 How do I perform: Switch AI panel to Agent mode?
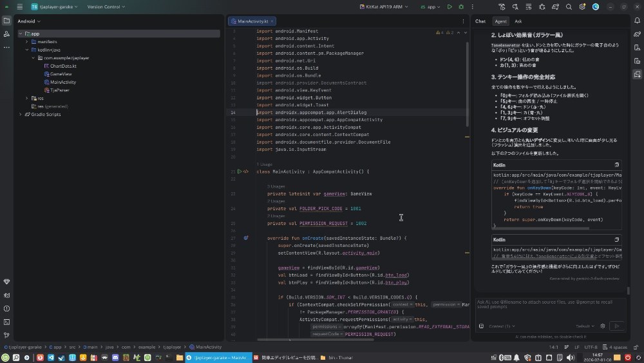pos(500,21)
